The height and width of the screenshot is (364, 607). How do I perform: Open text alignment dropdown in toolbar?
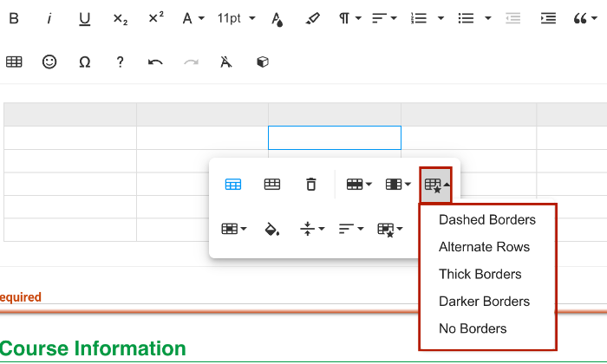pyautogui.click(x=384, y=18)
